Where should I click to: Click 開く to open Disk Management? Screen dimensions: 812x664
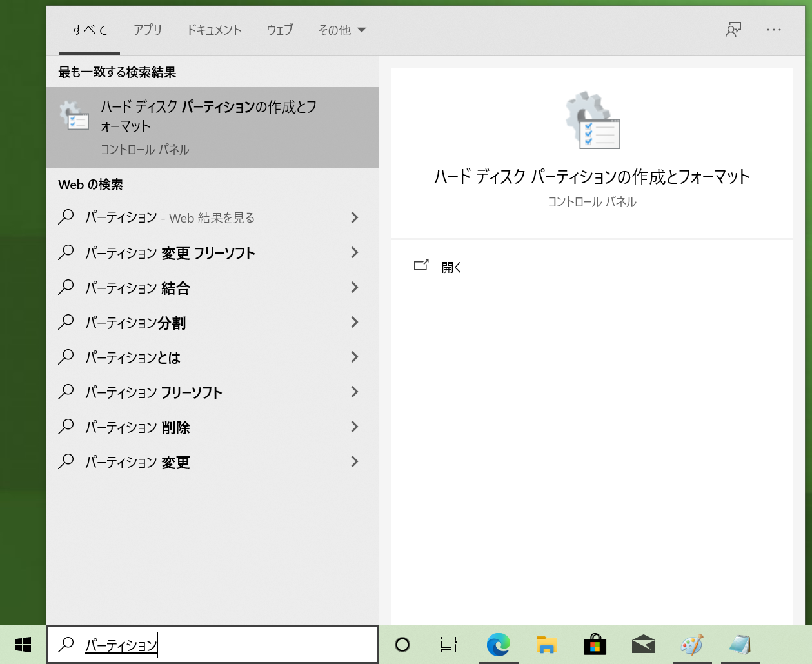(x=451, y=267)
